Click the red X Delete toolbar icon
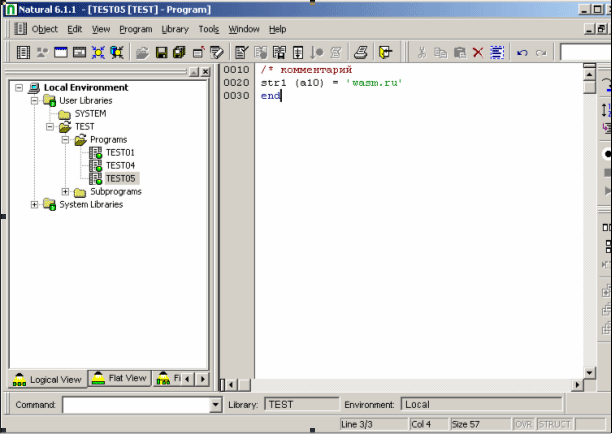612x434 pixels. [x=477, y=52]
